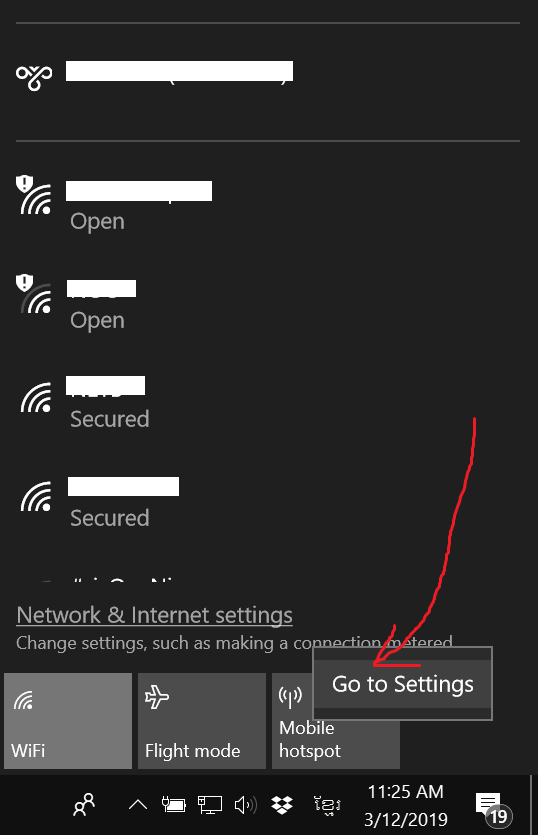Select the second Open WiFi network

(268, 303)
